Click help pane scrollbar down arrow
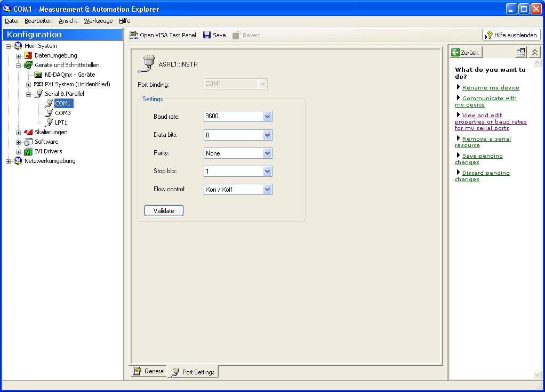The height and width of the screenshot is (392, 545). click(537, 374)
